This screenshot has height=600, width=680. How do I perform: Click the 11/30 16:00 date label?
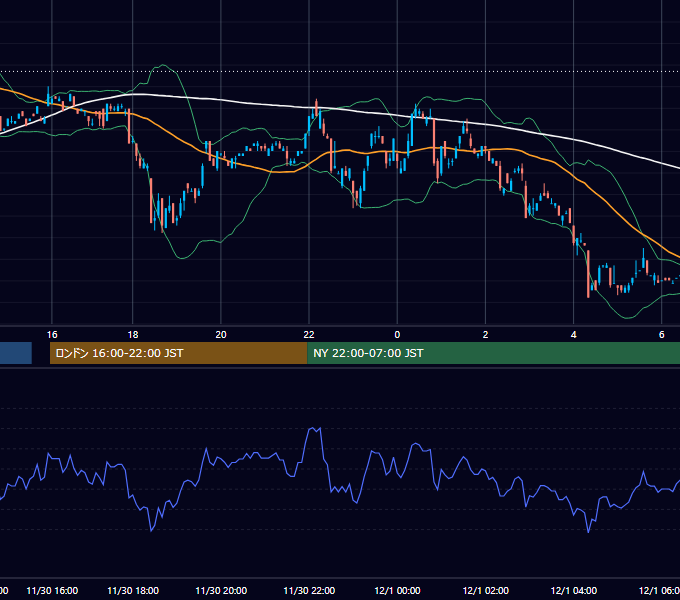click(x=52, y=590)
